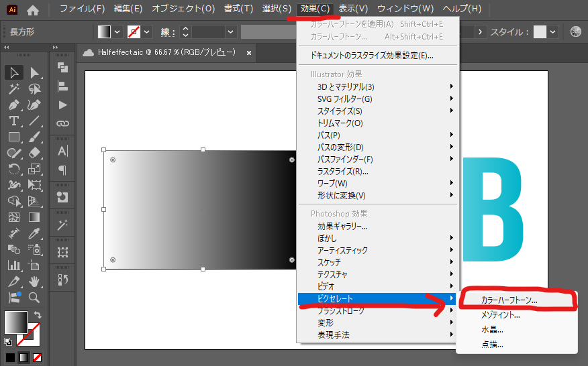Select the Perspective Grid tool
Image resolution: width=588 pixels, height=366 pixels.
(34, 201)
